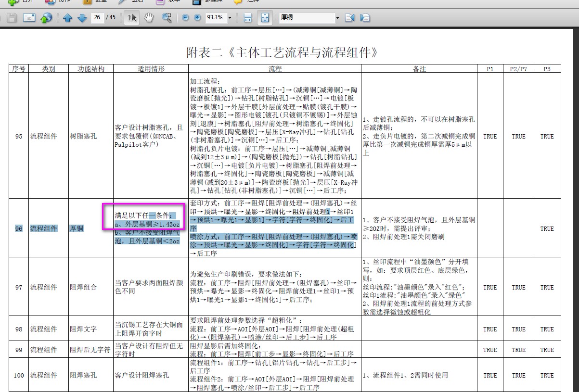Click TRUE in P2/P7 of row 97
This screenshot has height=392, width=579.
pyautogui.click(x=518, y=287)
